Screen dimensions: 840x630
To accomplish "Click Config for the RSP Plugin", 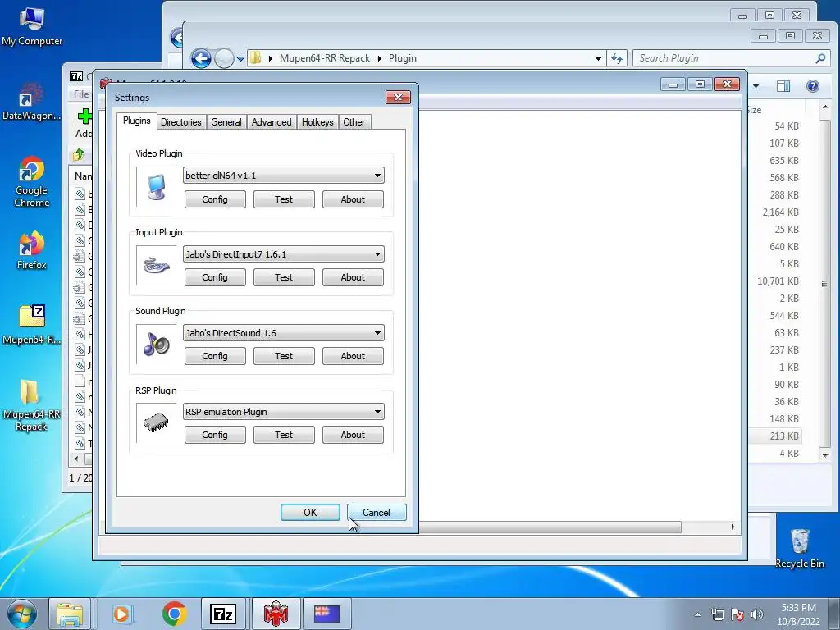I will point(215,435).
